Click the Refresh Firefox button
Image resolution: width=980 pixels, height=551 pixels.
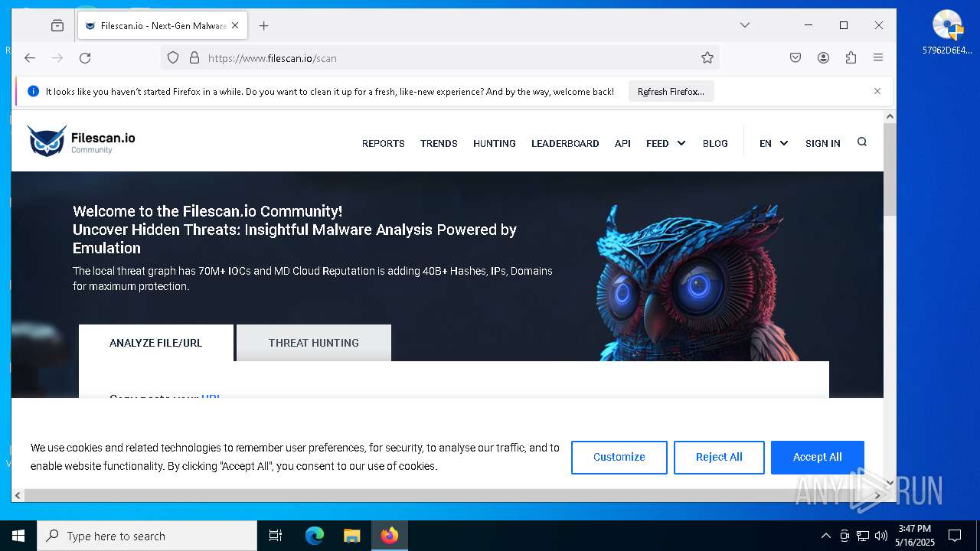pyautogui.click(x=671, y=91)
